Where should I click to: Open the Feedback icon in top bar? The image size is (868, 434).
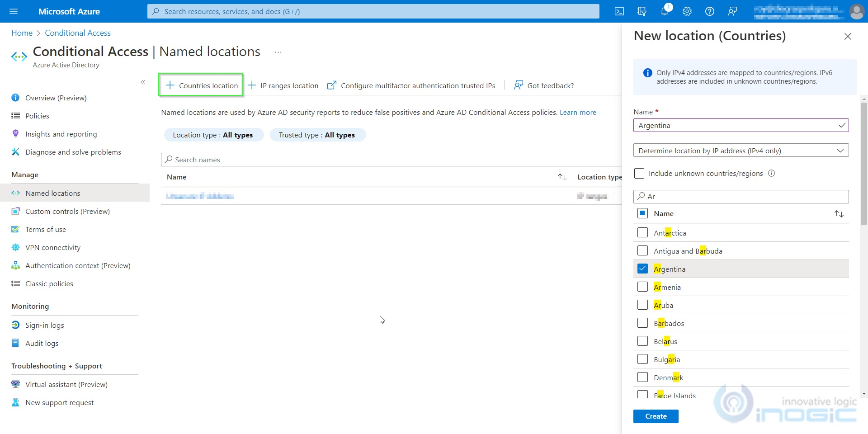(x=732, y=11)
